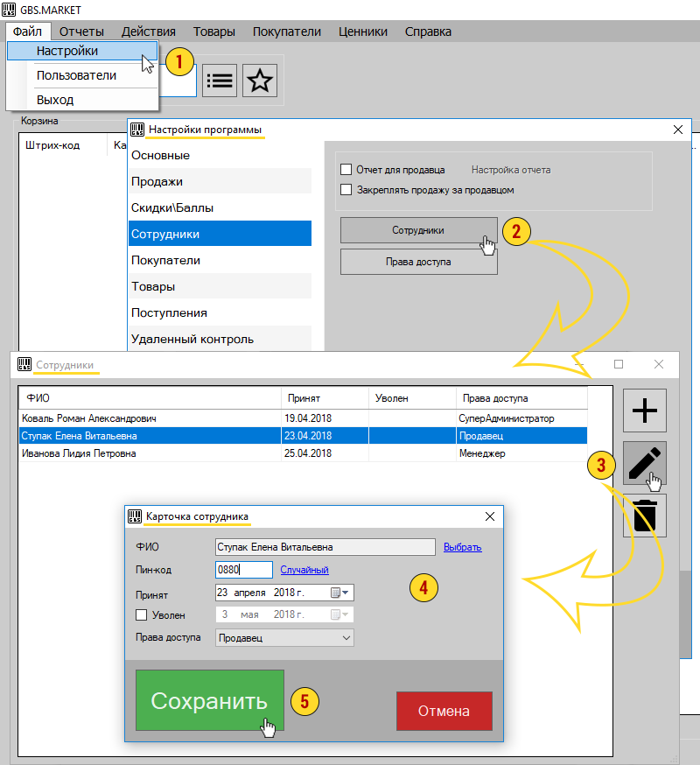Open the Файл menu
Image resolution: width=700 pixels, height=765 pixels.
[27, 32]
